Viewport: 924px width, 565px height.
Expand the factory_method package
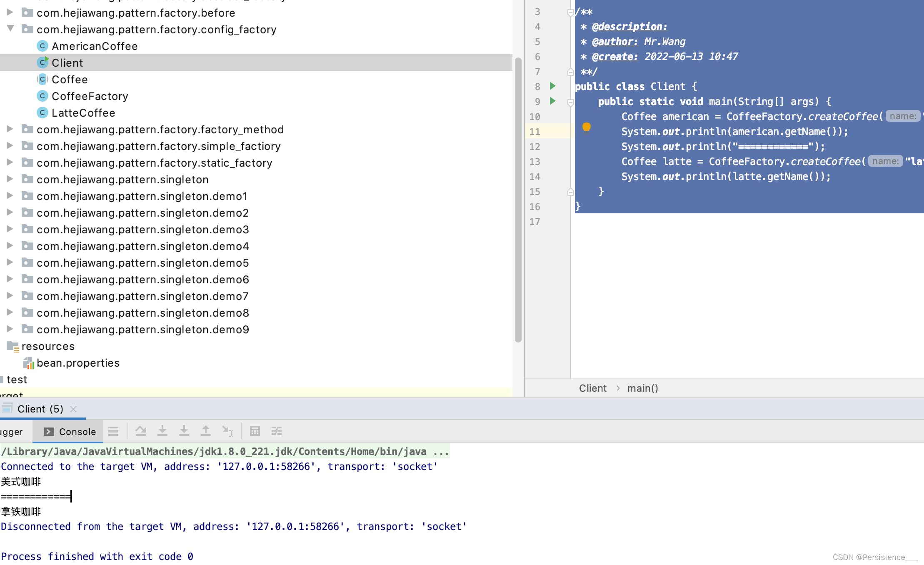10,129
